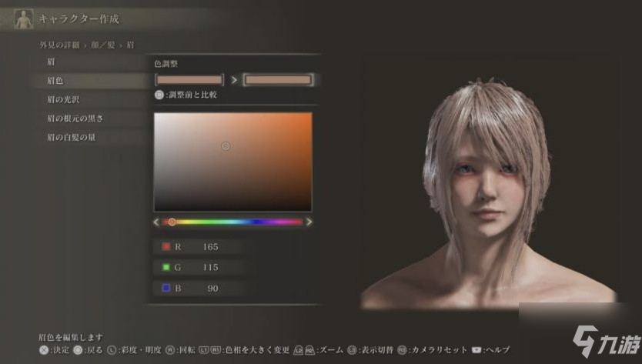
Task: Click the 決定 label in the footer
Action: point(59,350)
